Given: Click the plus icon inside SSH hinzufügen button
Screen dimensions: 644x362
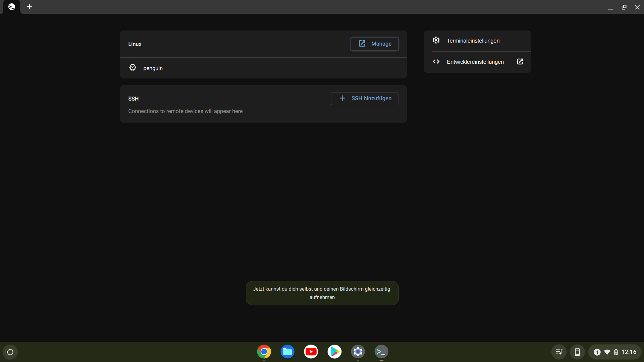Looking at the screenshot, I should pos(342,98).
